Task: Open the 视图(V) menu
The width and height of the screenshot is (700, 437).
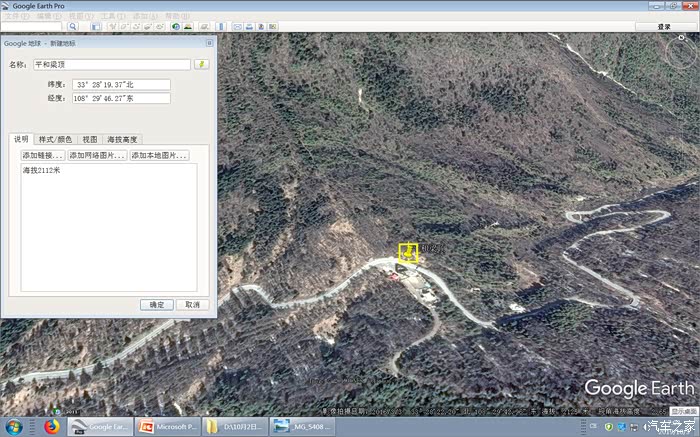Action: pos(81,16)
